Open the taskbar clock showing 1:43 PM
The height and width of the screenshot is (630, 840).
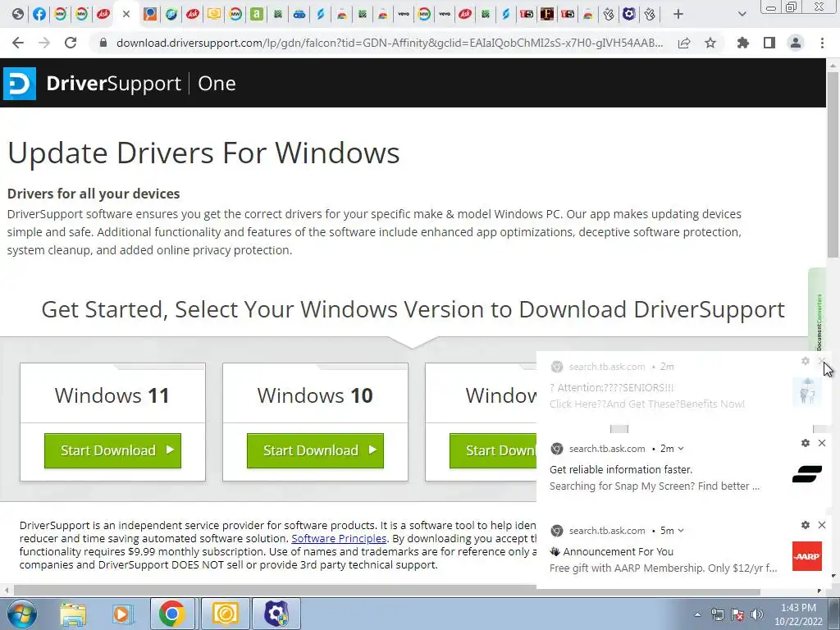coord(798,614)
